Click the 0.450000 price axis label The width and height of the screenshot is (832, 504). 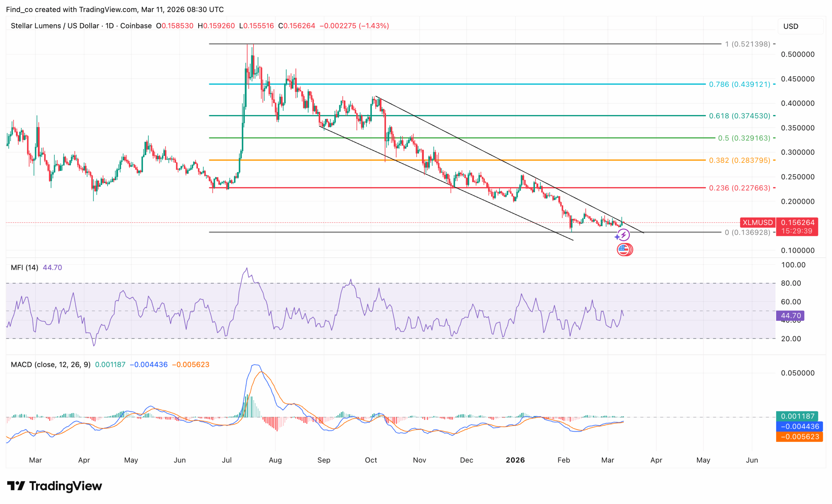click(x=798, y=79)
